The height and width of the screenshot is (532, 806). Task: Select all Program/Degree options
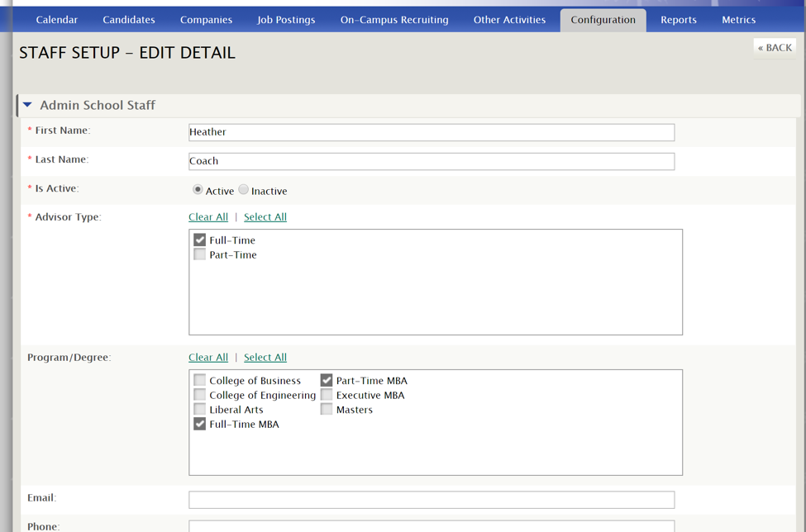tap(265, 357)
